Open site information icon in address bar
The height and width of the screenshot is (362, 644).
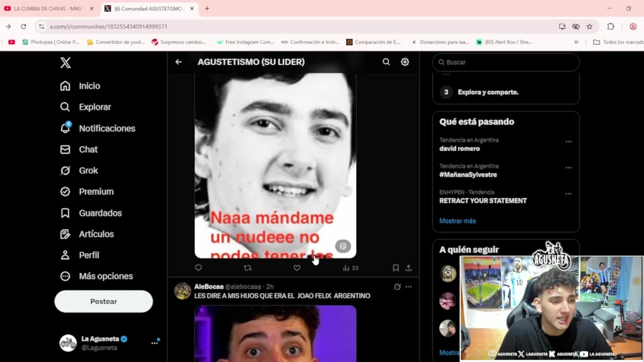[x=41, y=27]
